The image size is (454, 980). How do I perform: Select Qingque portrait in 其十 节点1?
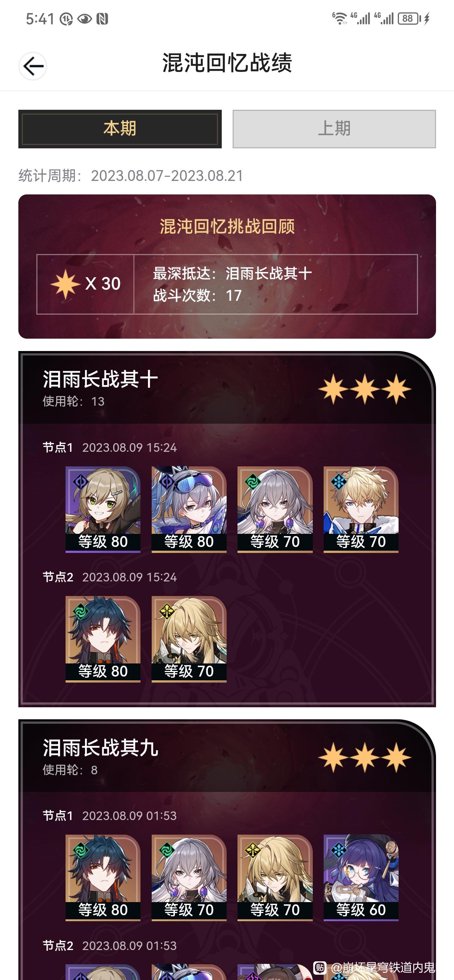(x=103, y=509)
